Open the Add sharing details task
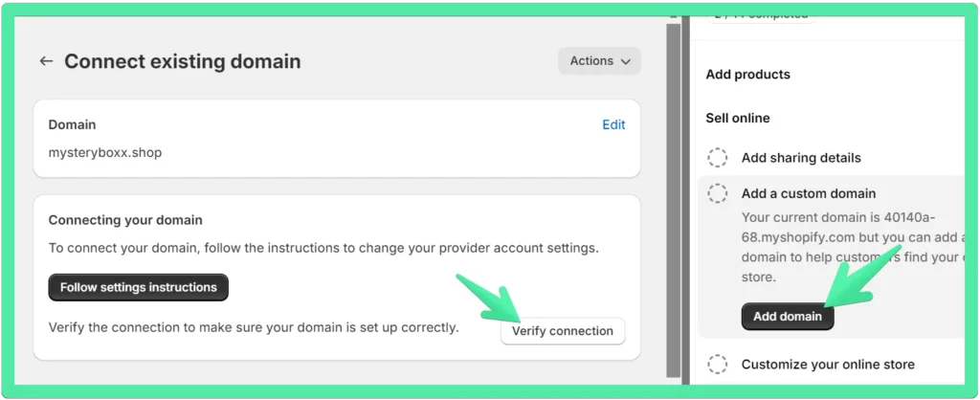The width and height of the screenshot is (980, 400). coord(801,158)
